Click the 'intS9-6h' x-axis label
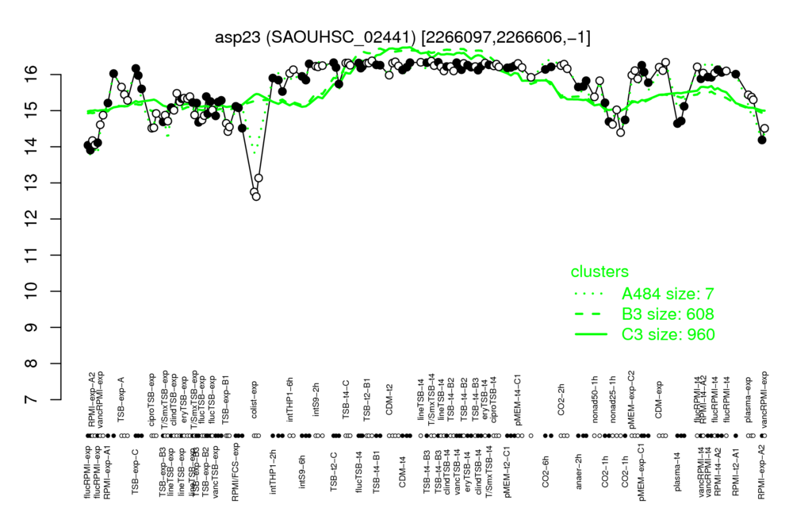 (302, 471)
